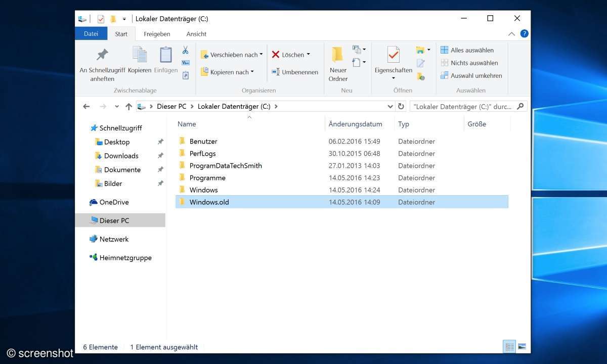Select OneDrive in the navigation pane
The image size is (607, 364).
click(109, 202)
